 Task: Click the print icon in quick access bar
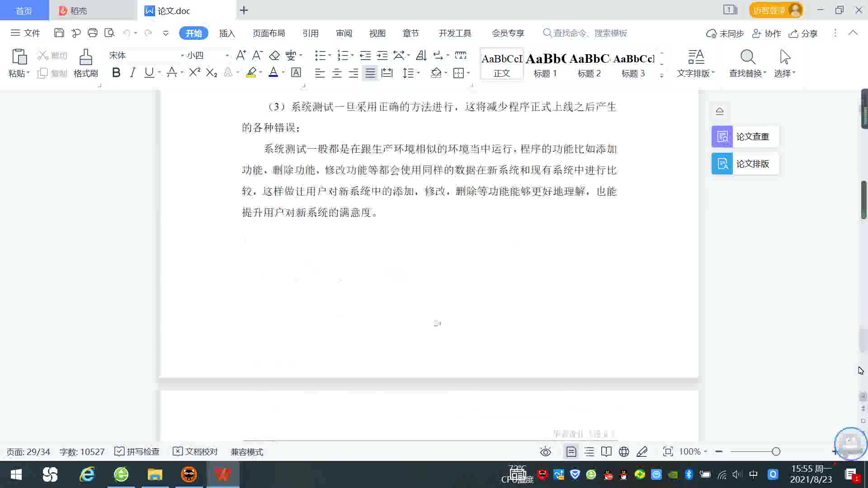point(93,33)
